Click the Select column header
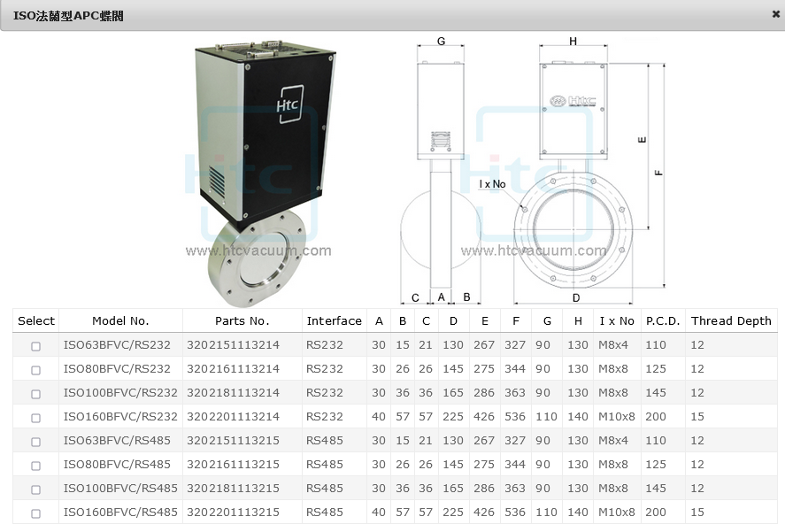This screenshot has width=785, height=532. (36, 321)
